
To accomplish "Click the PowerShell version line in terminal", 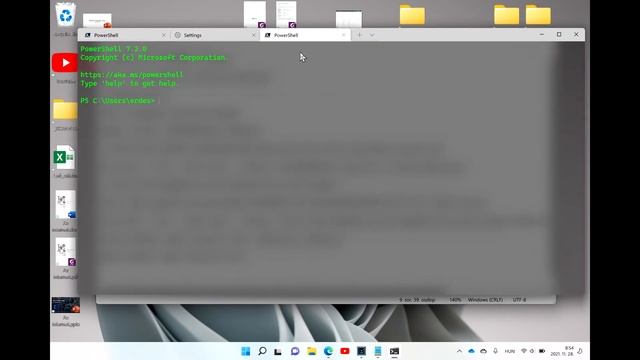I will 113,49.
